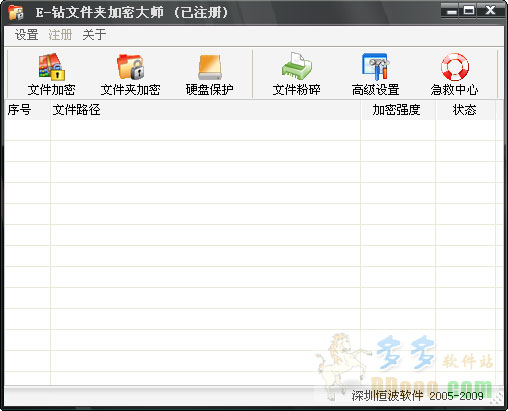Click the 深圳恒波软件 2005-2009 status text
508x411 pixels.
pos(417,396)
